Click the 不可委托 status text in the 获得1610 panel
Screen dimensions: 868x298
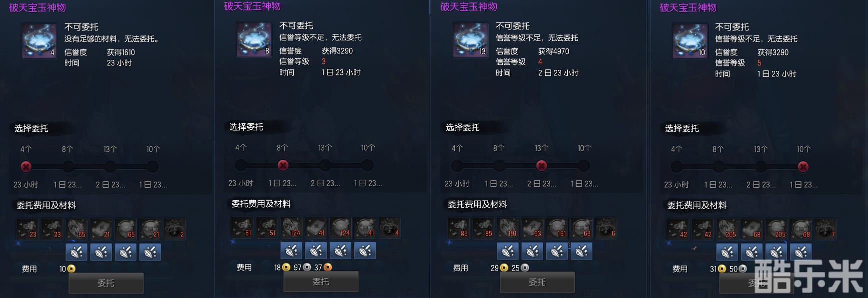pyautogui.click(x=81, y=27)
